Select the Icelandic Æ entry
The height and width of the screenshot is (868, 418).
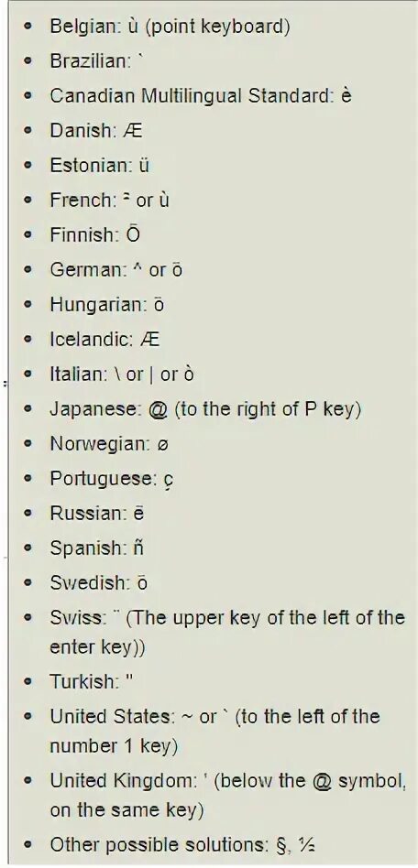pyautogui.click(x=104, y=339)
